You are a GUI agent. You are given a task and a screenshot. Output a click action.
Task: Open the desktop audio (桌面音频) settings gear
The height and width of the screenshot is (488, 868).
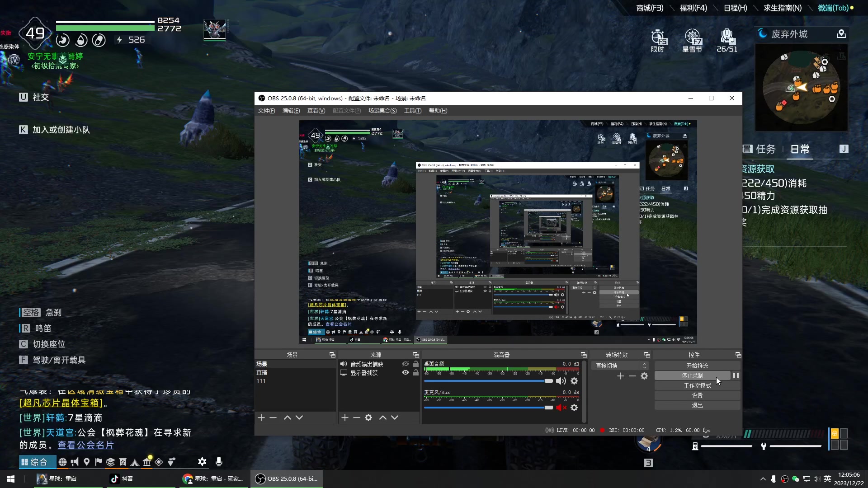(574, 381)
